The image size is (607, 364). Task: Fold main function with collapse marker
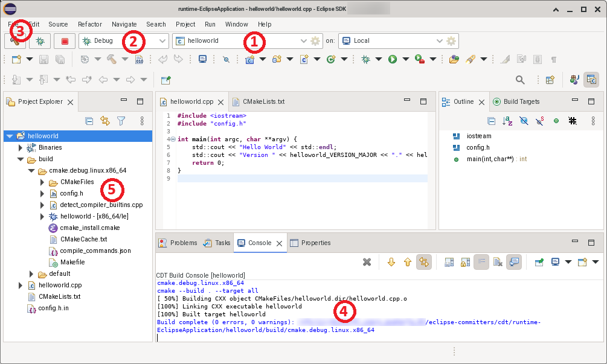click(173, 139)
